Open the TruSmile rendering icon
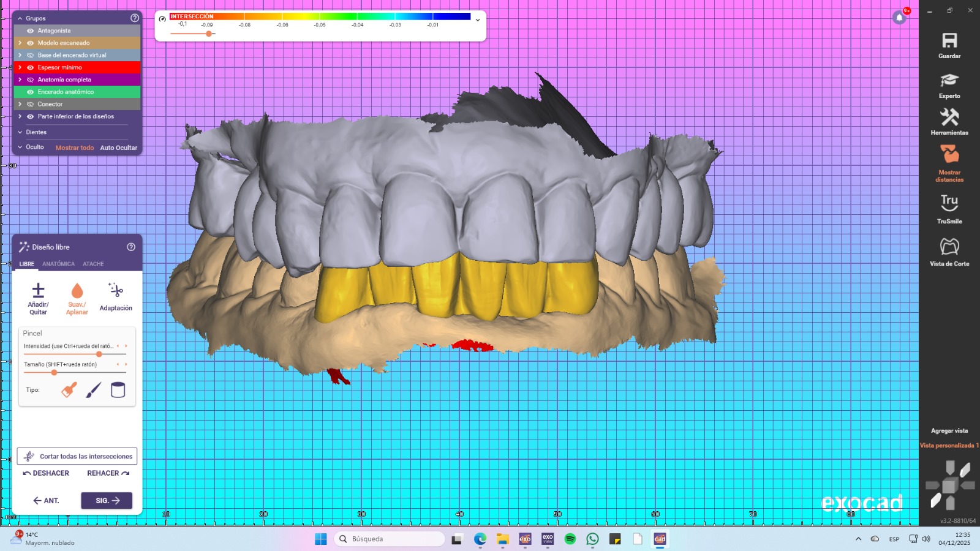980x551 pixels. click(x=949, y=202)
